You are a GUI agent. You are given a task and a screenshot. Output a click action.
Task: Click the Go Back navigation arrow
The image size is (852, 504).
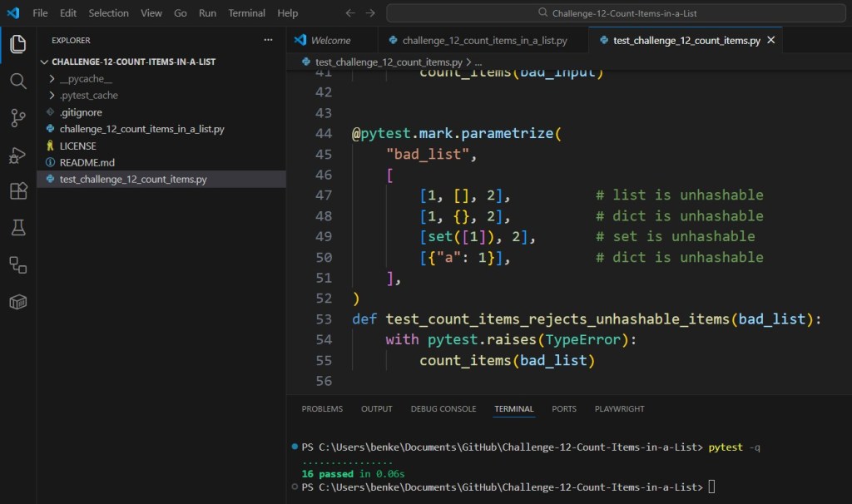(350, 12)
